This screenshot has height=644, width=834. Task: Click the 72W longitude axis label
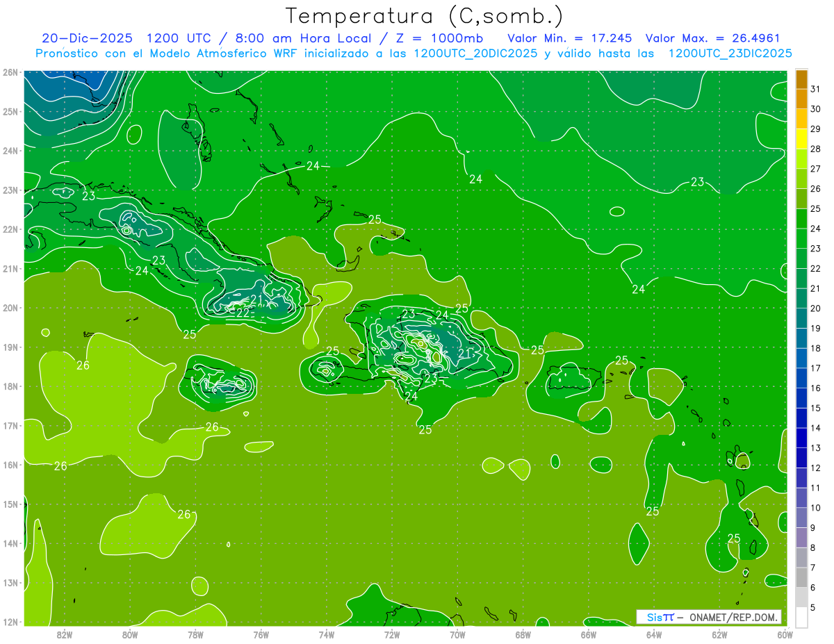pyautogui.click(x=392, y=634)
